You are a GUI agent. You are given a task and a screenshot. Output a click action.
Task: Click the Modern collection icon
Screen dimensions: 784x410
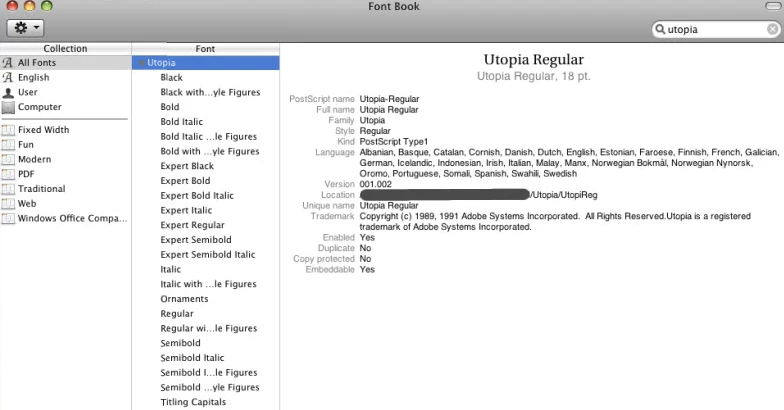tap(8, 160)
